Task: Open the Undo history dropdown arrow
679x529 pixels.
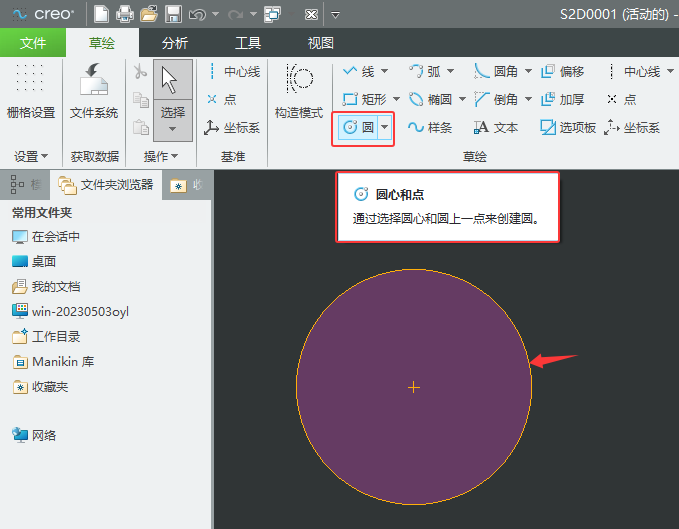Action: tap(215, 14)
